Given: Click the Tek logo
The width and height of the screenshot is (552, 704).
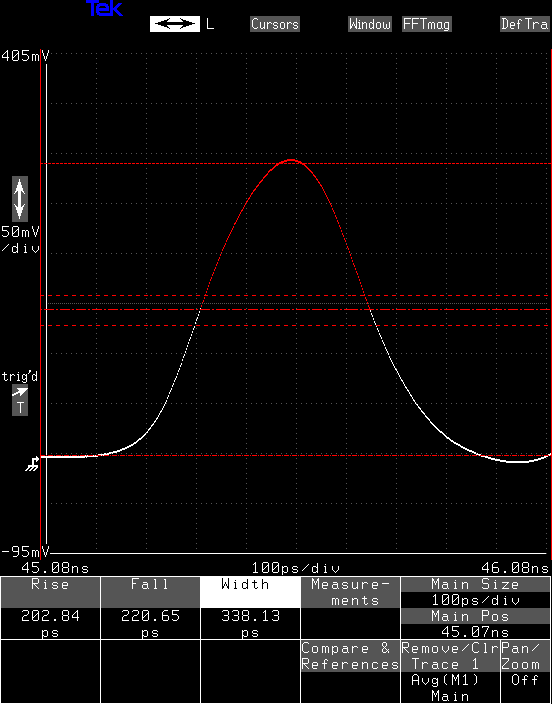Looking at the screenshot, I should (104, 8).
